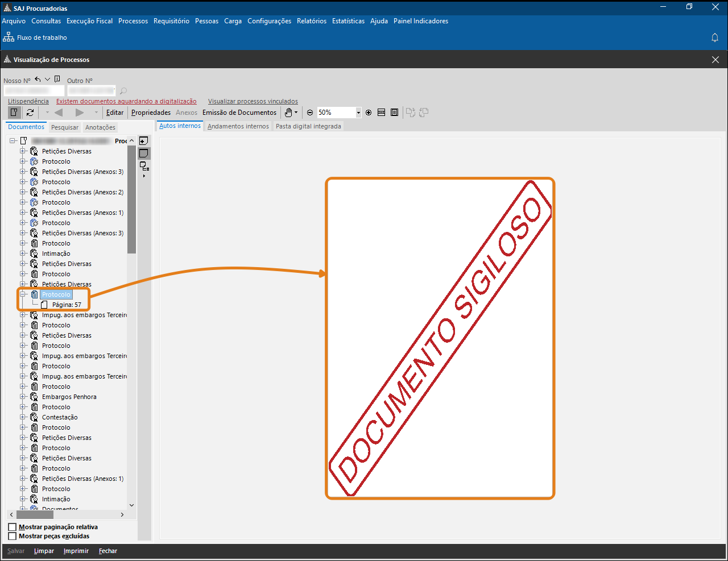
Task: Click the Imprimir button
Action: tap(76, 551)
